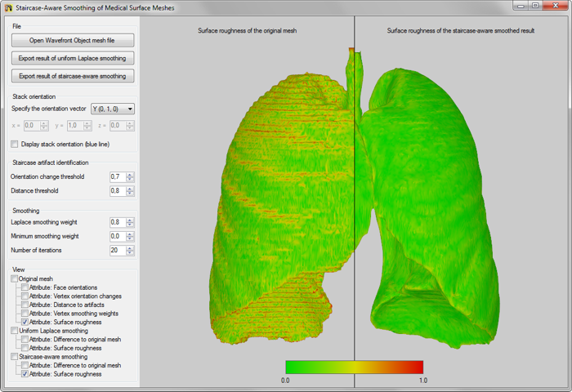Close the application window
The height and width of the screenshot is (392, 572).
click(x=555, y=6)
